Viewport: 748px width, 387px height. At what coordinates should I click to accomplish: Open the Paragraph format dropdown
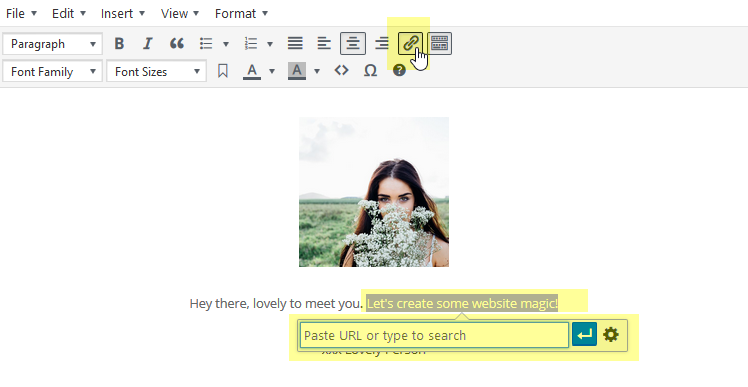[x=52, y=44]
